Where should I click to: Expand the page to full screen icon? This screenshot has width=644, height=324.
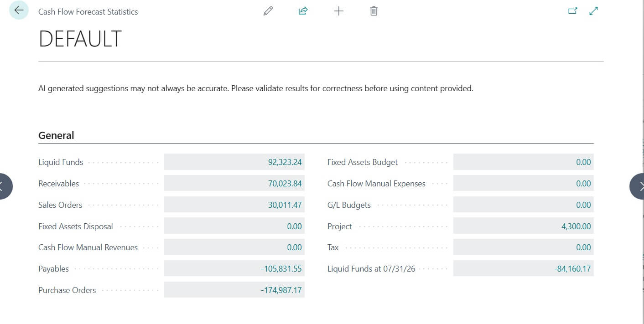pyautogui.click(x=593, y=10)
